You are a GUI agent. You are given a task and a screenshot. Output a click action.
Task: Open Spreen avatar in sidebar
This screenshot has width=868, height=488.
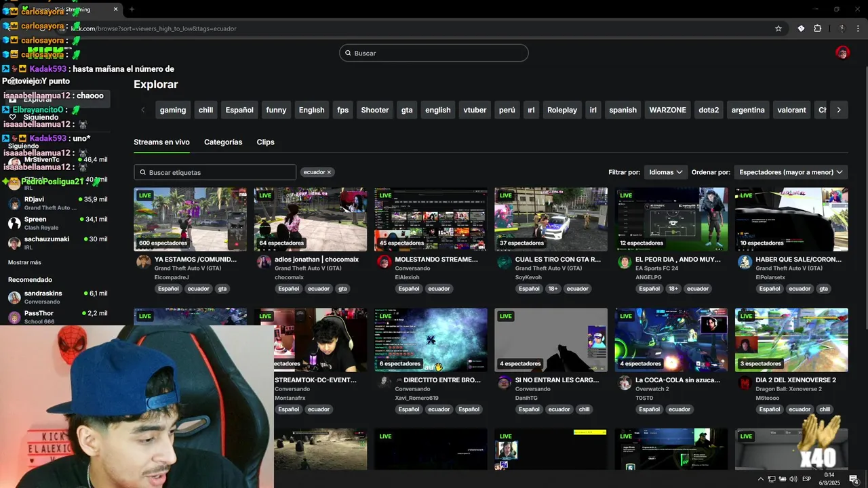pos(14,223)
